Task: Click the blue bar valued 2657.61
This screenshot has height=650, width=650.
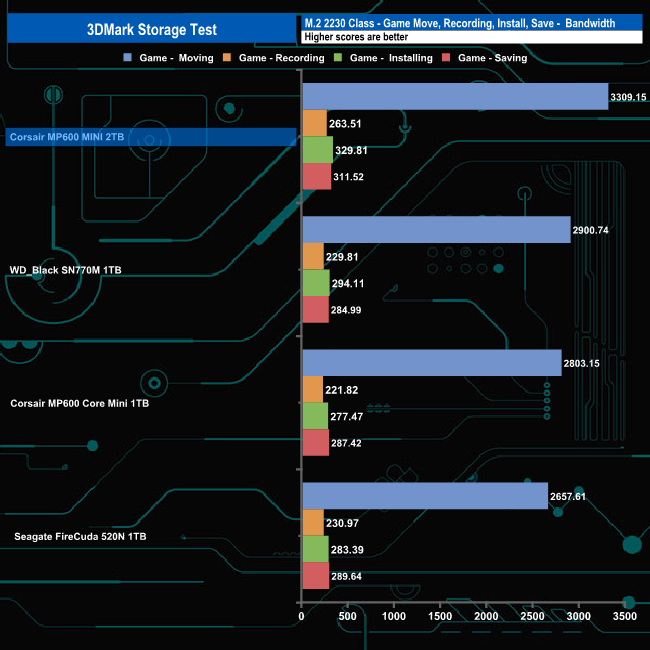Action: (x=425, y=496)
